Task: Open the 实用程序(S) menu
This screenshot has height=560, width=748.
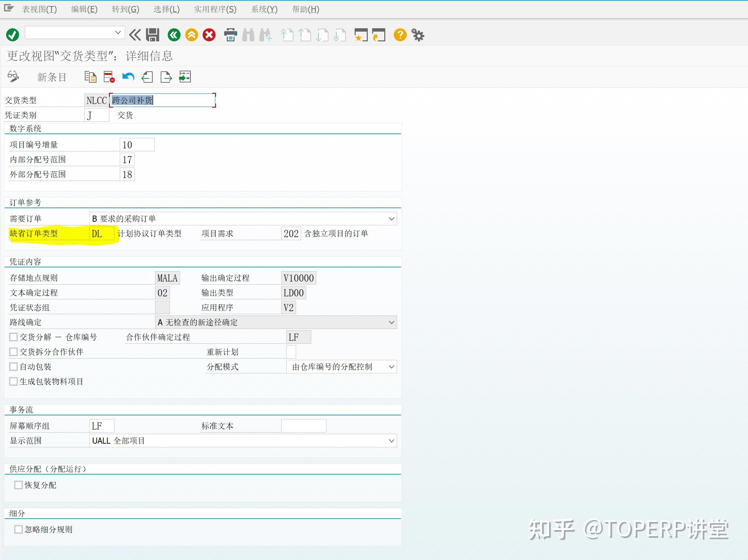Action: (x=214, y=9)
